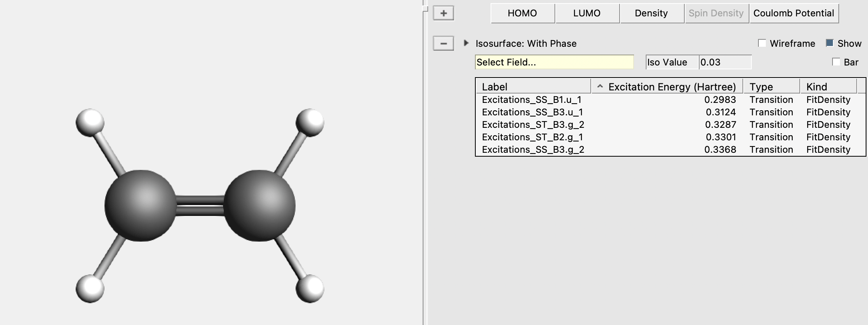Click the plus button to add a field
868x325 pixels.
coord(443,13)
